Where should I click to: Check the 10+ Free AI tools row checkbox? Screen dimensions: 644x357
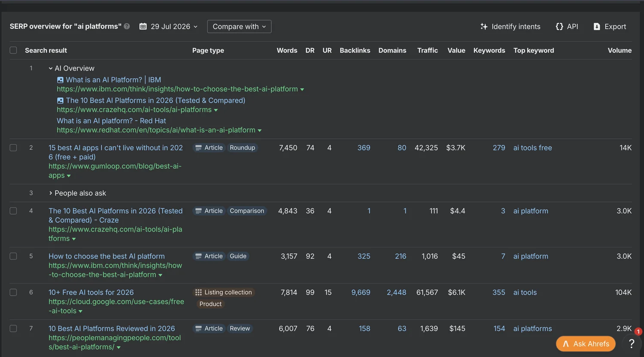(x=13, y=293)
